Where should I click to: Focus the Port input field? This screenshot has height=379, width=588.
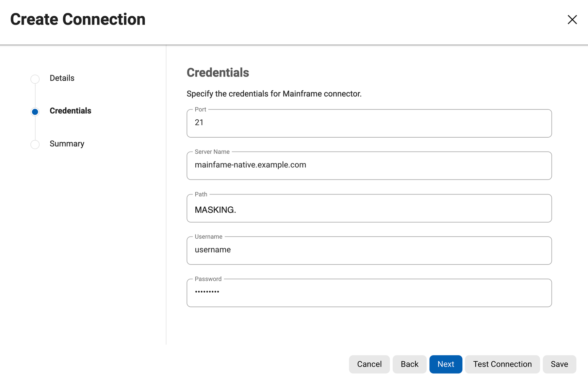(x=369, y=123)
